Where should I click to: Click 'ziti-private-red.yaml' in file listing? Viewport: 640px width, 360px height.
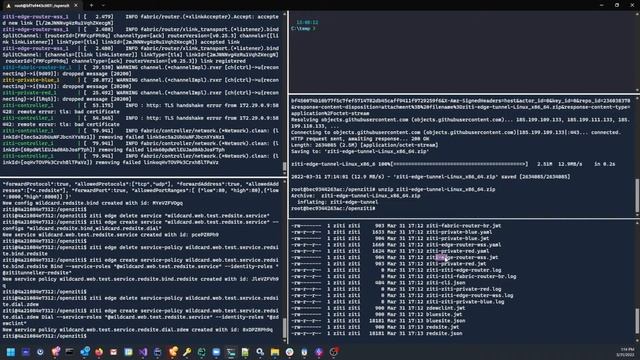[457, 251]
